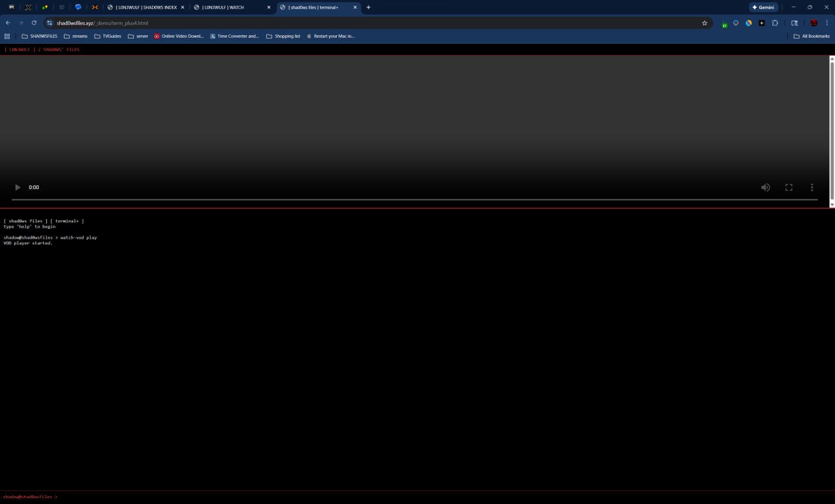
Task: Open the Extensions puzzle icon
Action: pyautogui.click(x=775, y=23)
